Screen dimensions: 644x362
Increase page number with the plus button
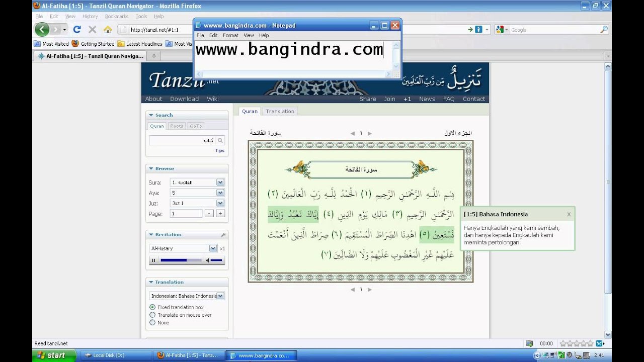click(220, 214)
